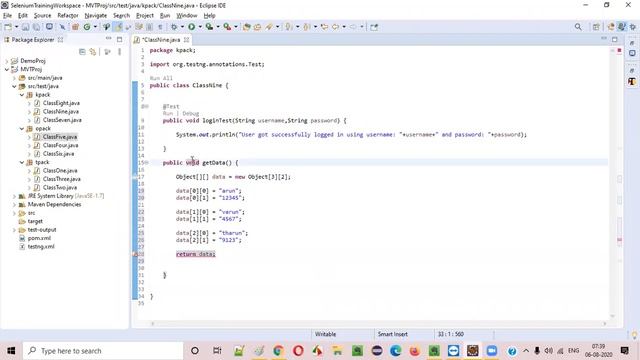
Task: Click error marker beside return data line
Action: click(136, 254)
